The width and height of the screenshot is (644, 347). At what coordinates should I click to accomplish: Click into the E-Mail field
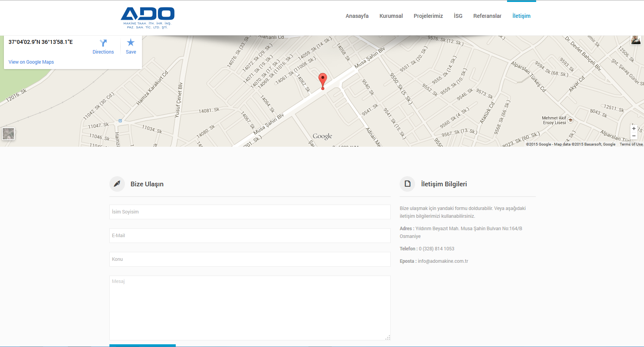[x=250, y=236]
